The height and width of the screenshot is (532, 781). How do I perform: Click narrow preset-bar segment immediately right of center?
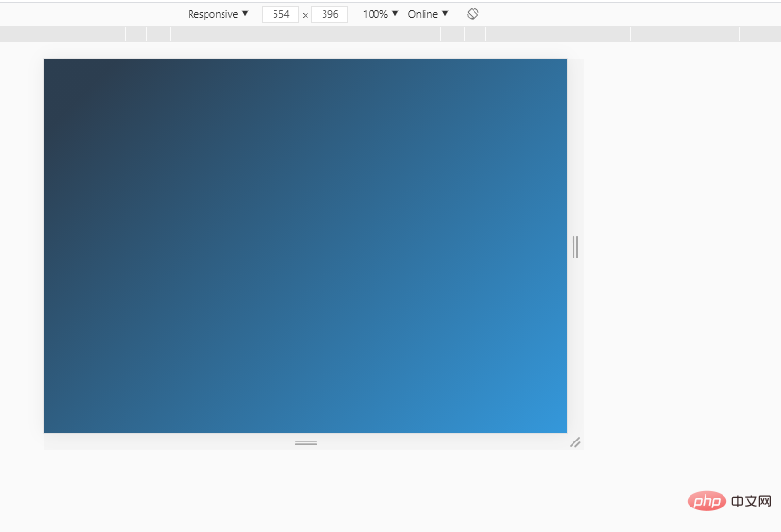pos(453,34)
